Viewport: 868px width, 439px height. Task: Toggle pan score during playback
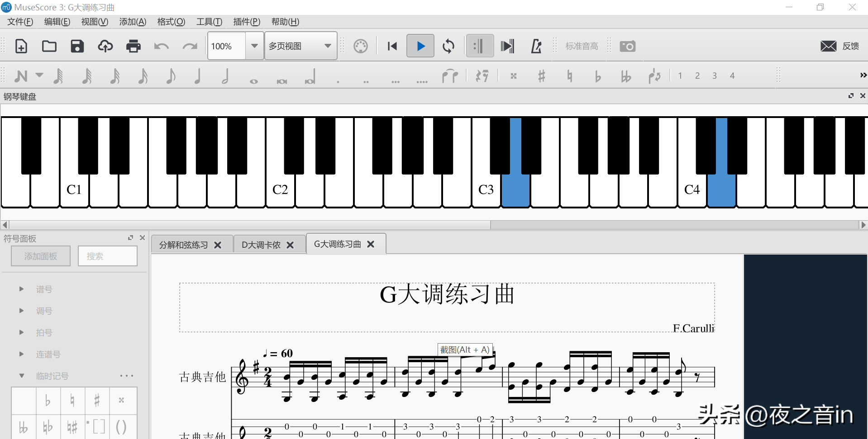[508, 46]
